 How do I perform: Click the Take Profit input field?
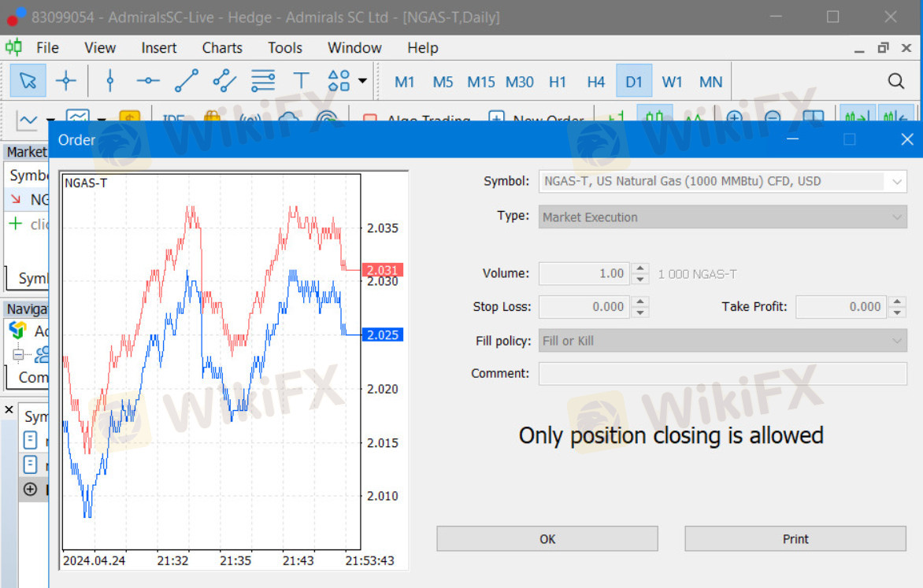tap(840, 307)
